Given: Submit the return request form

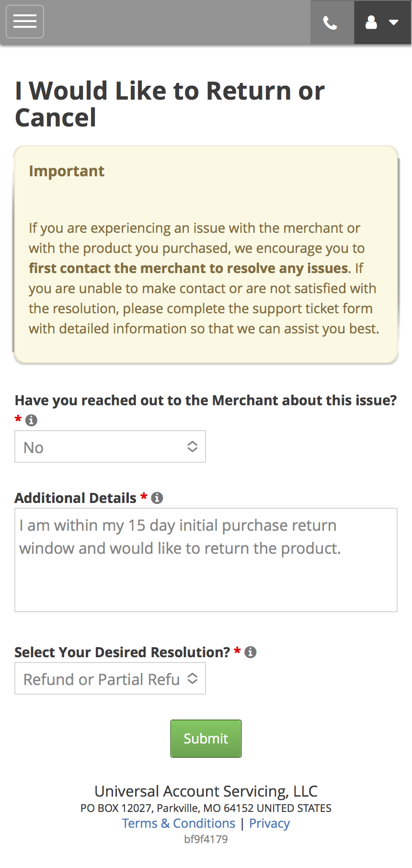Looking at the screenshot, I should (206, 739).
